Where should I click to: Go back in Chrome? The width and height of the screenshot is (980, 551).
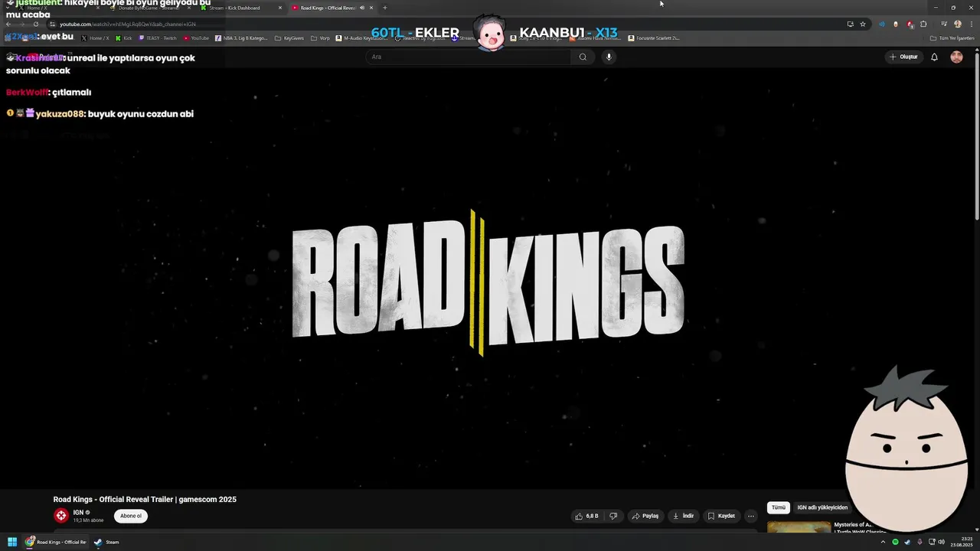click(8, 24)
